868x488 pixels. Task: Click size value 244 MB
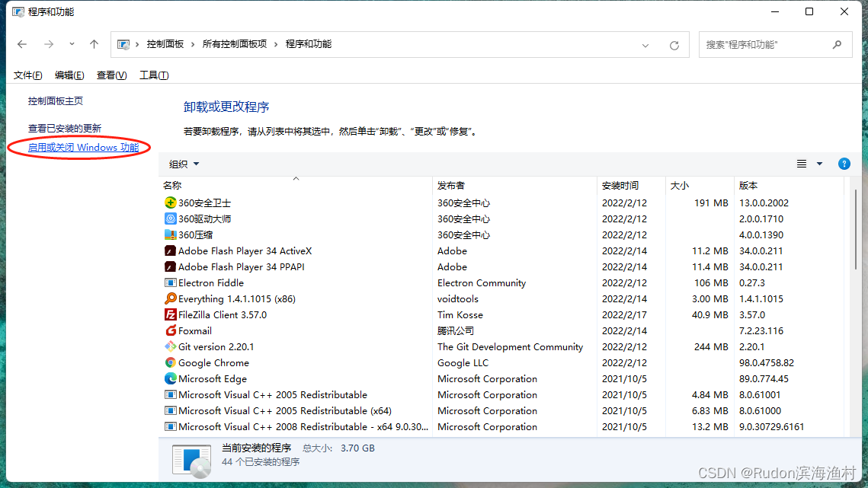(711, 347)
